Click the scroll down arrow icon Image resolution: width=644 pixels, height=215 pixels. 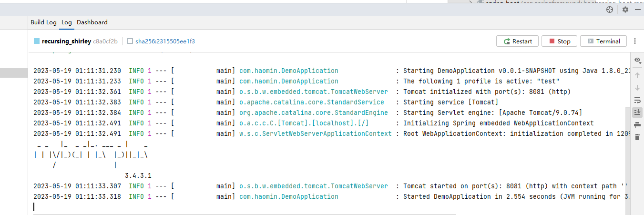[x=637, y=88]
